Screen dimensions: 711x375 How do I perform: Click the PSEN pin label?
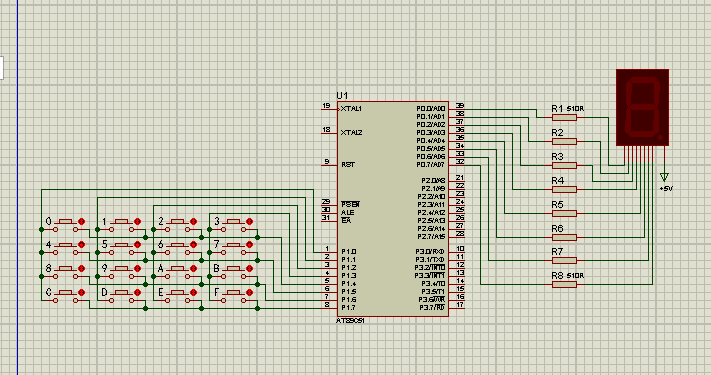(351, 205)
